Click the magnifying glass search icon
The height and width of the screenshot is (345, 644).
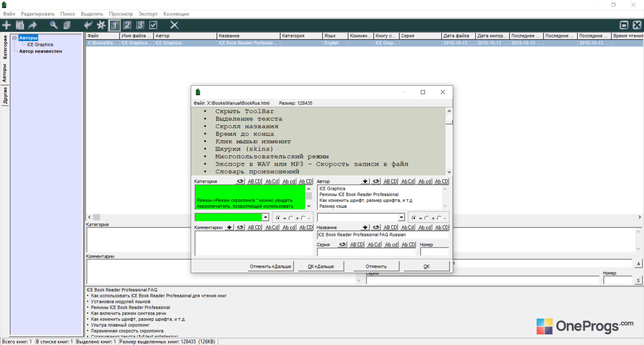[54, 25]
